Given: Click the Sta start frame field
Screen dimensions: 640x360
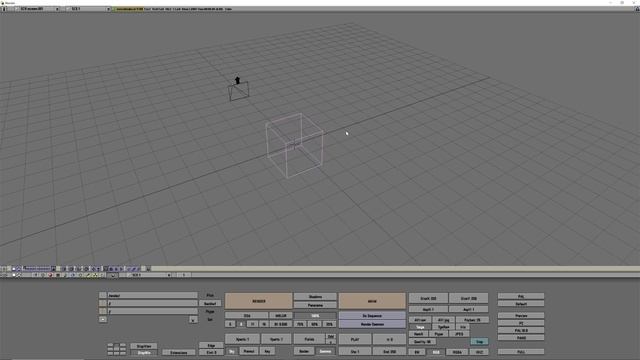Looking at the screenshot, I should tap(355, 351).
